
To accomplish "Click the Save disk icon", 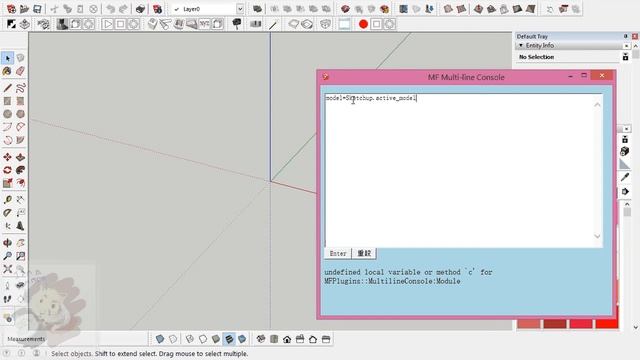I will click(37, 9).
